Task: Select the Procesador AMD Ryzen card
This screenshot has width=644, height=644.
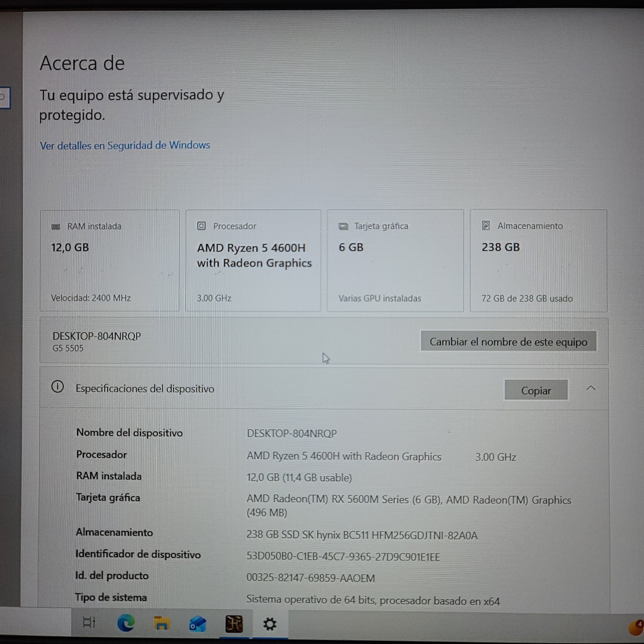Action: click(253, 260)
